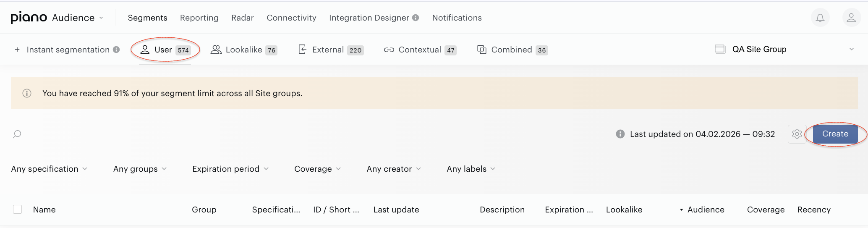Click the Last updated timestamp text
This screenshot has width=868, height=228.
[x=702, y=134]
